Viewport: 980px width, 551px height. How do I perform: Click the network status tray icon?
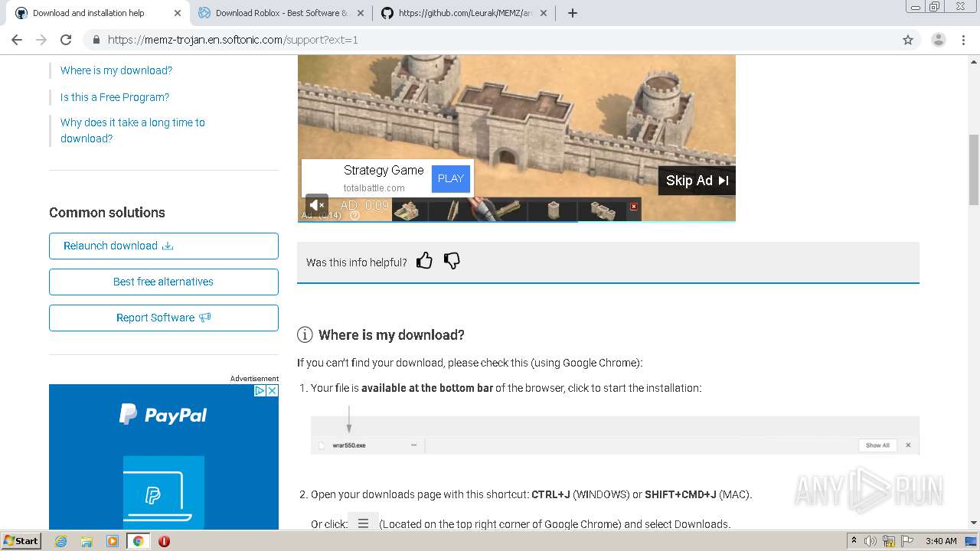[890, 541]
